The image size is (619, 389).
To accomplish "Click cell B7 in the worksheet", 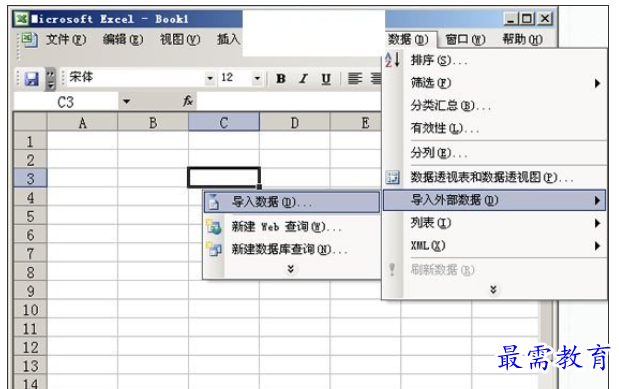I will (x=153, y=253).
